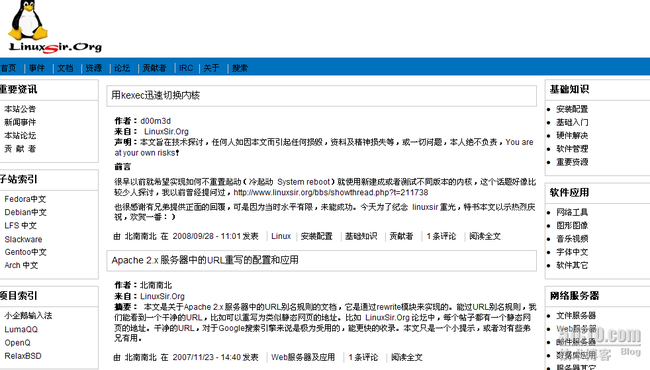Open 1 条评论 of kexec article
The image size is (650, 370).
(441, 236)
